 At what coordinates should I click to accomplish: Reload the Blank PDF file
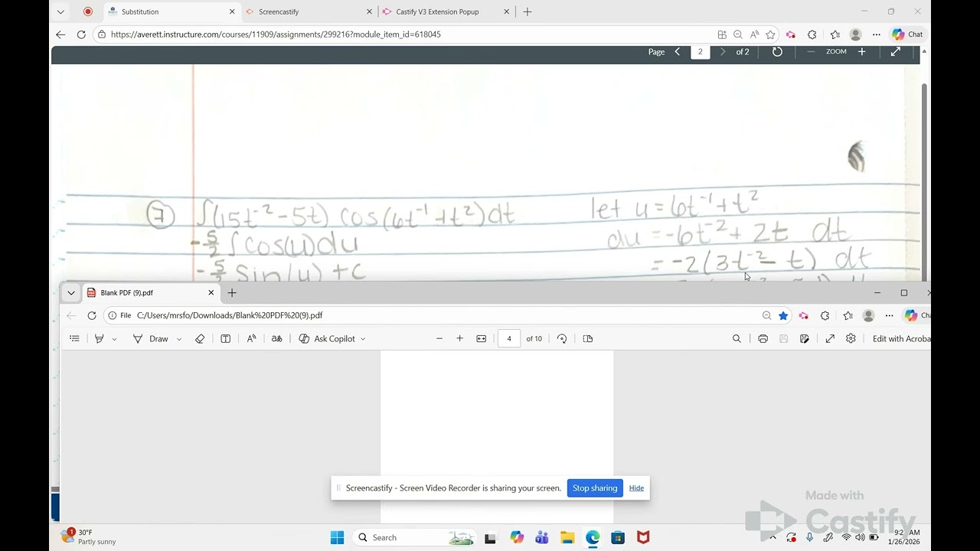click(x=92, y=315)
